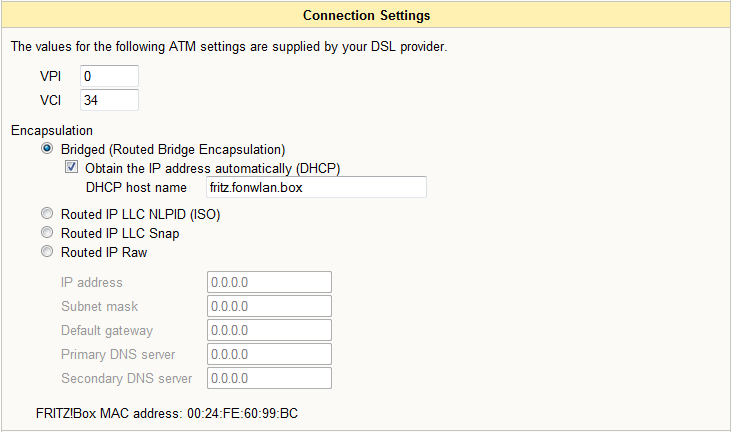Click the Encapsulation section label

52,130
